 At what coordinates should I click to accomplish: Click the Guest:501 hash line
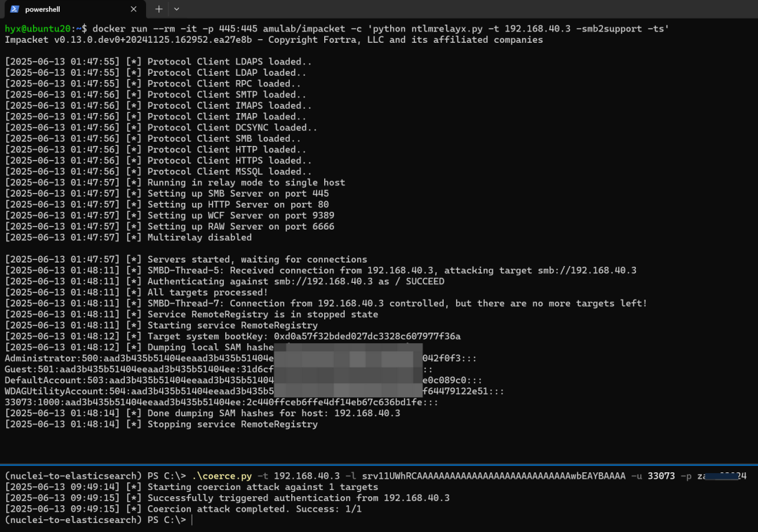(219, 369)
